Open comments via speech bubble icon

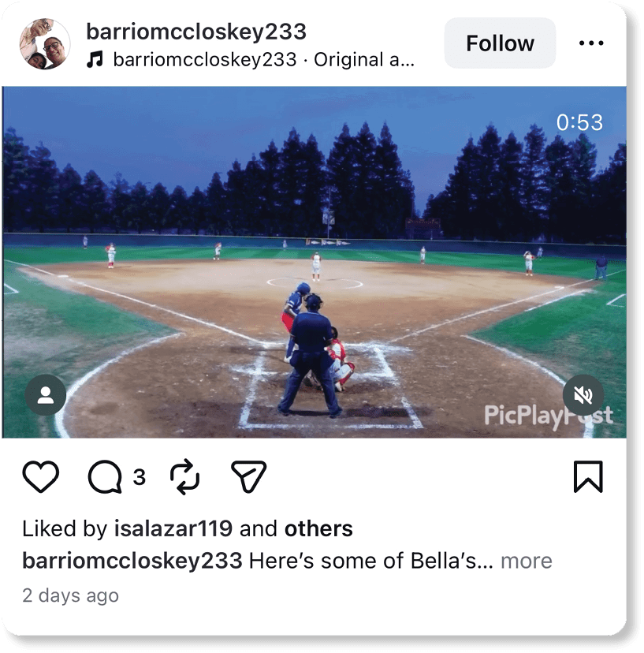click(105, 477)
